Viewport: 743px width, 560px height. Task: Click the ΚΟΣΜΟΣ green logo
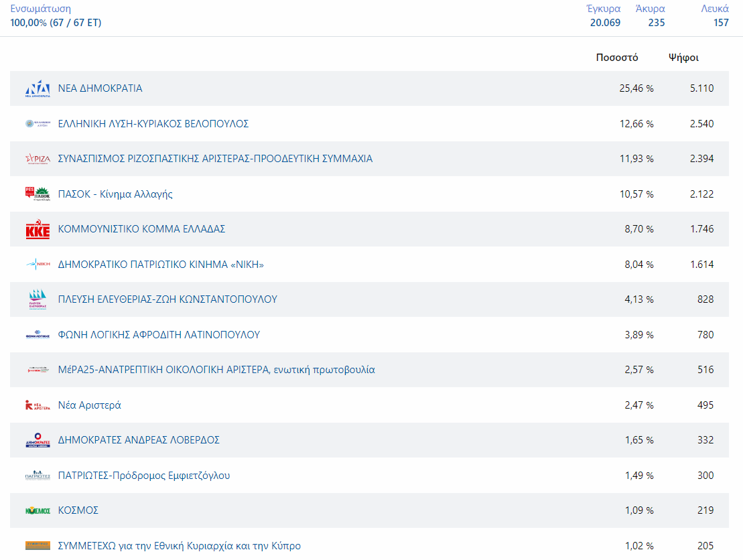(x=38, y=510)
